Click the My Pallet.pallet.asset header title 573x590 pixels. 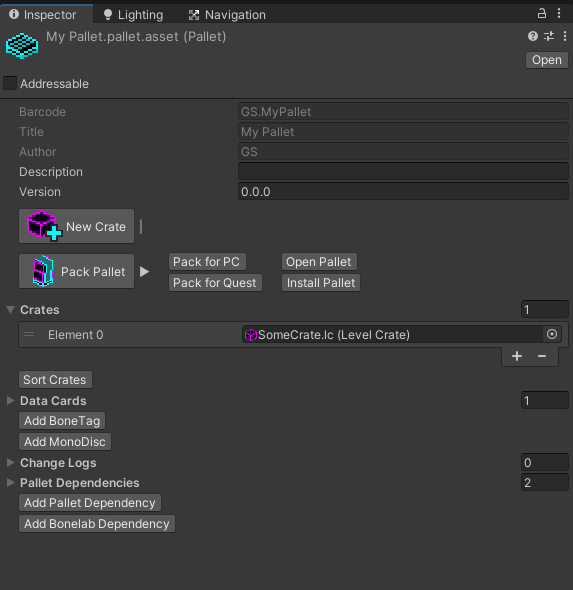click(136, 36)
